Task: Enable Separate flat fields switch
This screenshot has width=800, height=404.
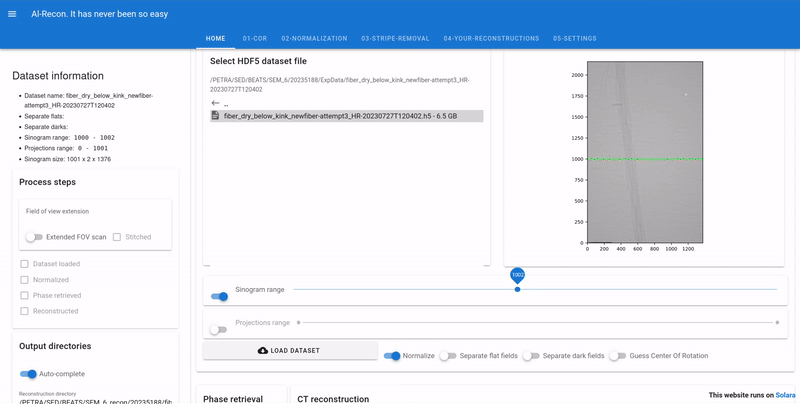Action: coord(447,356)
